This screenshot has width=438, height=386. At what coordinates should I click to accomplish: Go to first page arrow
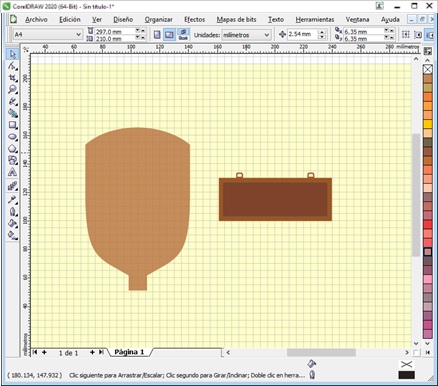35,352
